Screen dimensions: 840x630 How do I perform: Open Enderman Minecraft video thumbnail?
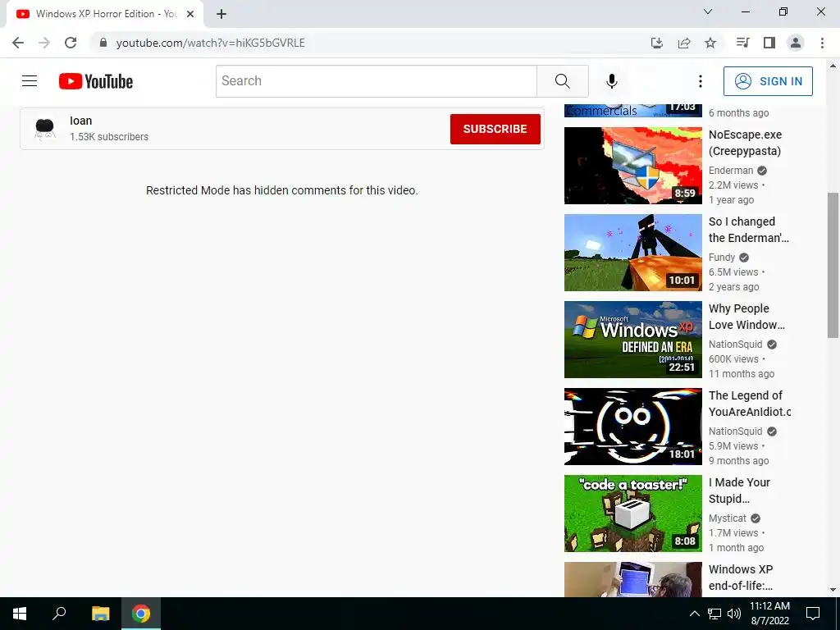pos(633,253)
